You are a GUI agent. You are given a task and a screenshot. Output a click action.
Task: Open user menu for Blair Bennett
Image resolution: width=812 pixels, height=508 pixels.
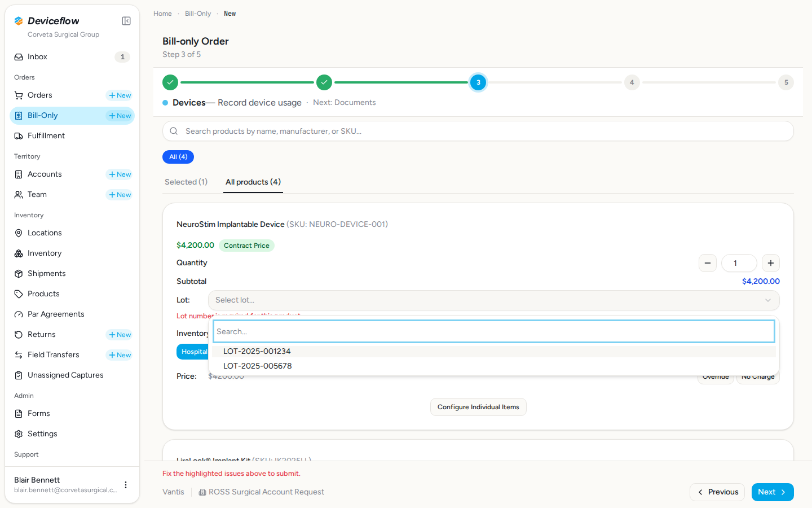pos(126,485)
